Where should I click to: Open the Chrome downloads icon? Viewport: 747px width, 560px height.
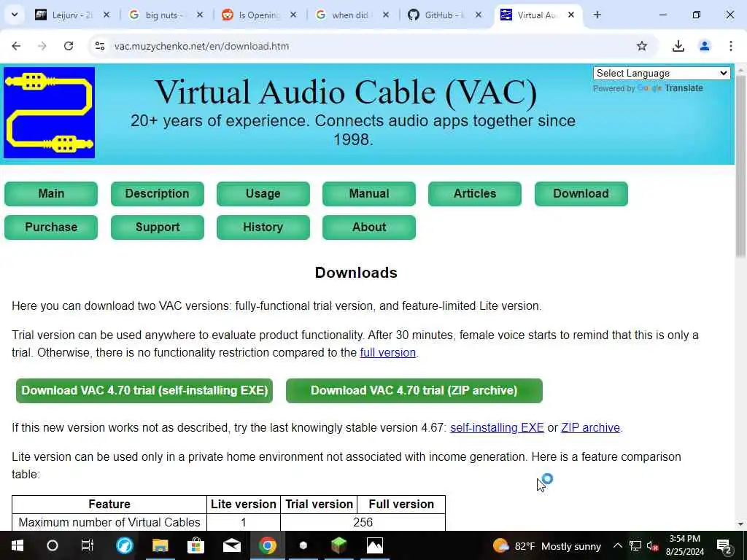point(678,46)
